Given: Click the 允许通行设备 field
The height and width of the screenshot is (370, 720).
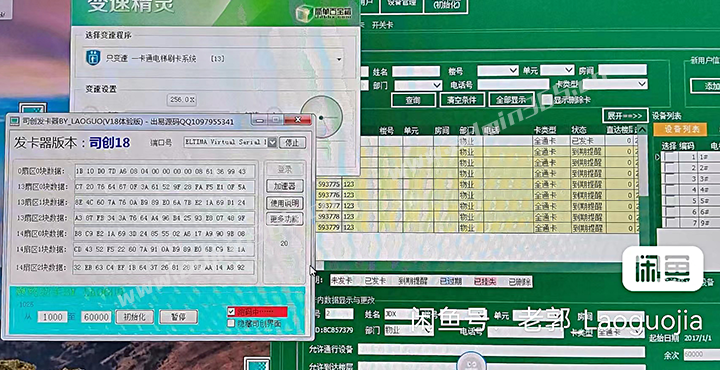Looking at the screenshot, I should (501, 351).
